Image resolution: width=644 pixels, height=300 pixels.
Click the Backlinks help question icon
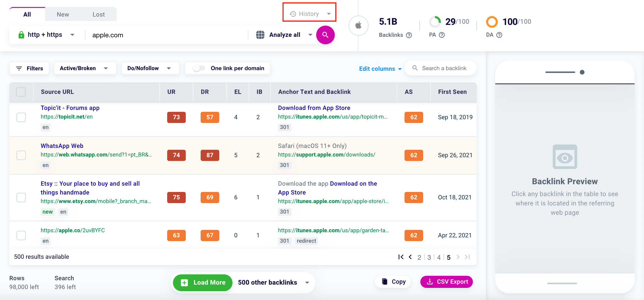409,35
